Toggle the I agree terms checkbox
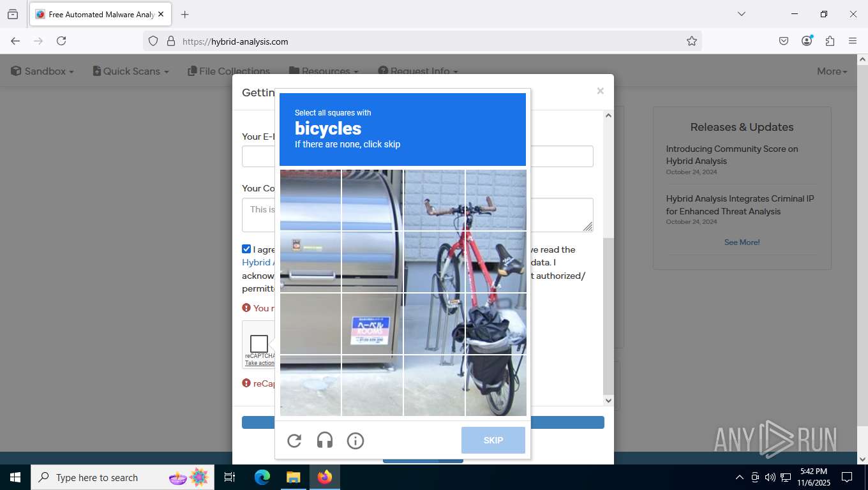 tap(246, 249)
